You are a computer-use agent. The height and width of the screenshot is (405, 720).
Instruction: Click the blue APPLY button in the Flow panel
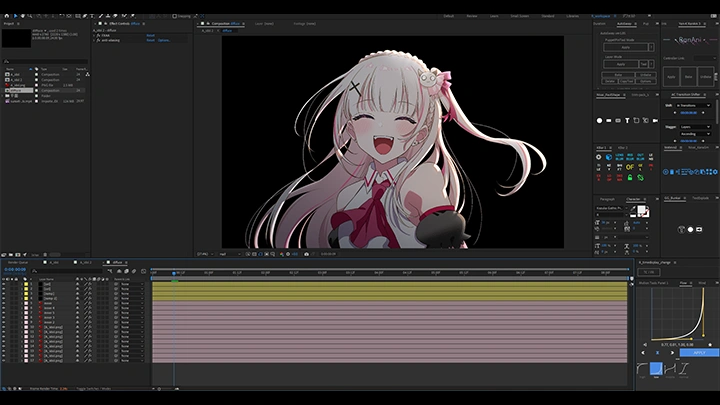click(699, 353)
